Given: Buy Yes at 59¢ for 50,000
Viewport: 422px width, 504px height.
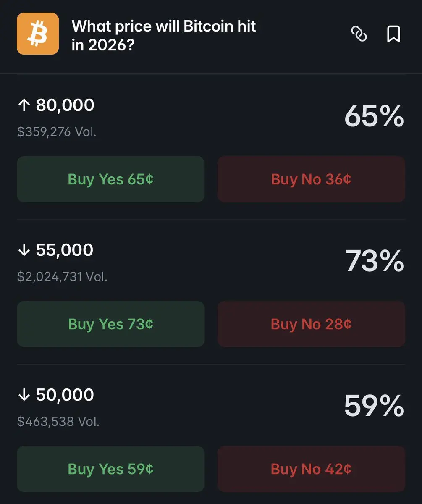Looking at the screenshot, I should click(x=111, y=469).
